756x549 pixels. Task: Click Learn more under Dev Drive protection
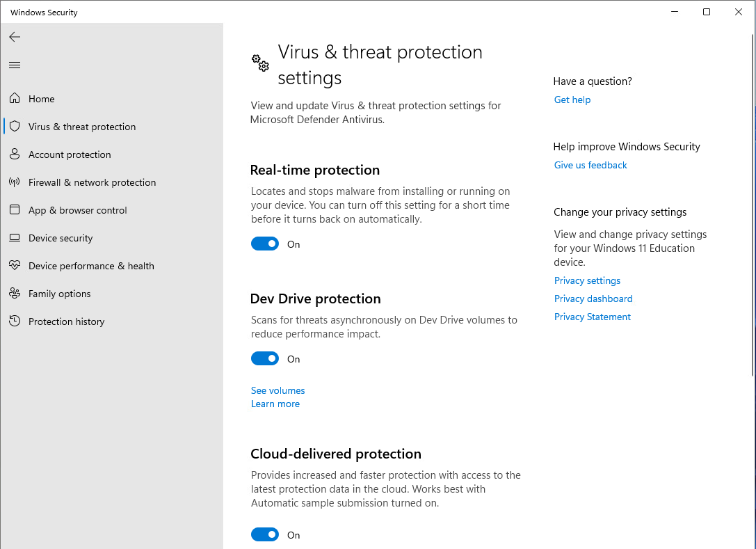point(275,404)
